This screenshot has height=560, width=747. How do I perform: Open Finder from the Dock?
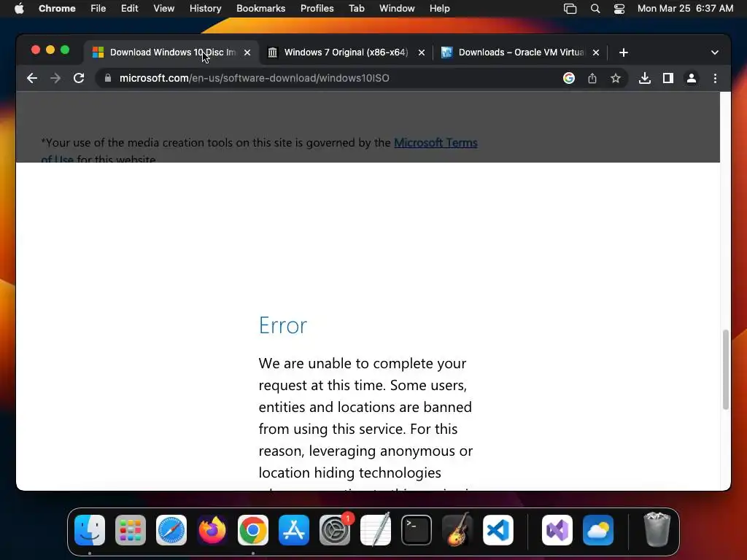pos(90,530)
